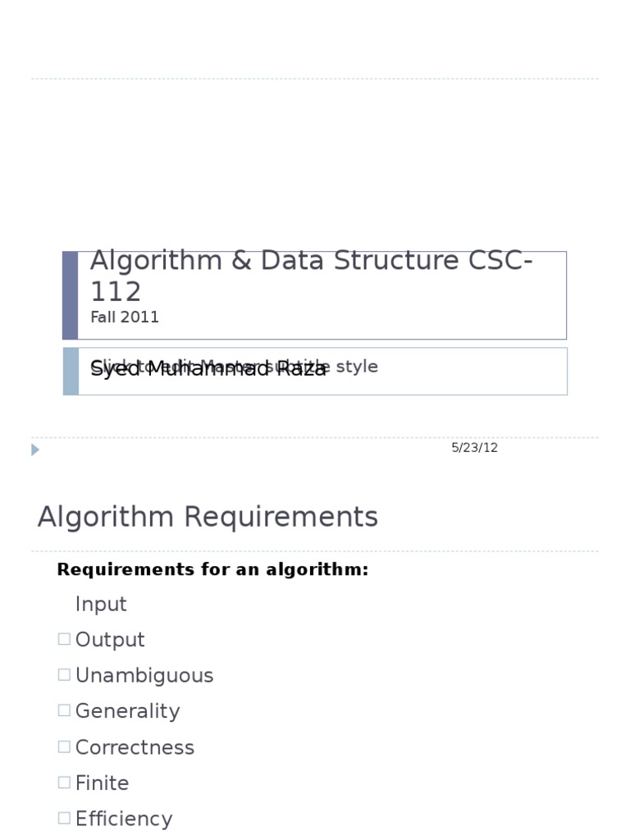Click the Efficiency bullet square
The width and height of the screenshot is (630, 840).
(64, 818)
